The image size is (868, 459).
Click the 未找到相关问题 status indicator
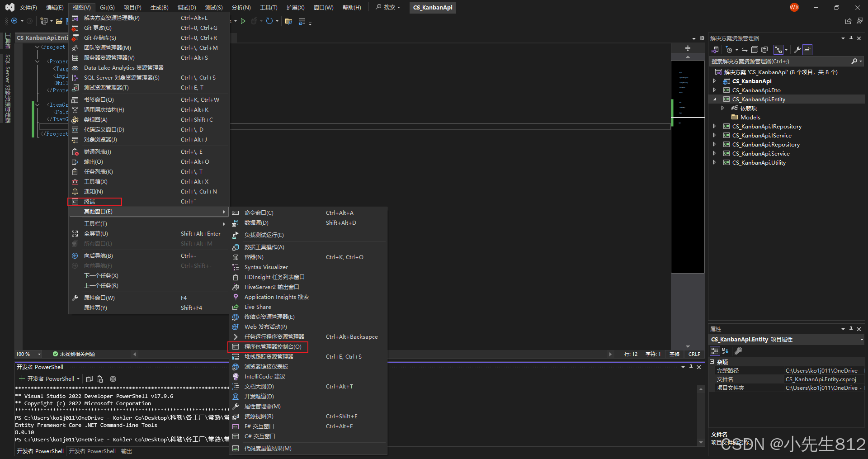click(x=74, y=354)
